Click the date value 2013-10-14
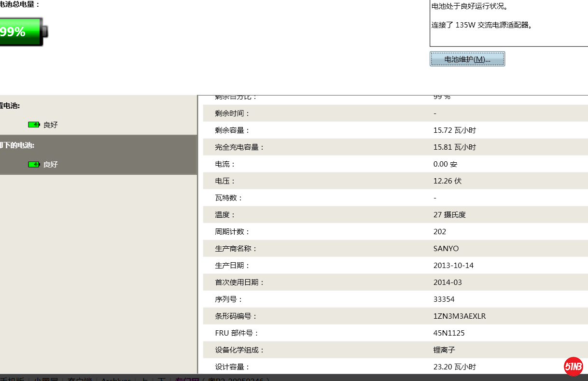 [x=454, y=266]
